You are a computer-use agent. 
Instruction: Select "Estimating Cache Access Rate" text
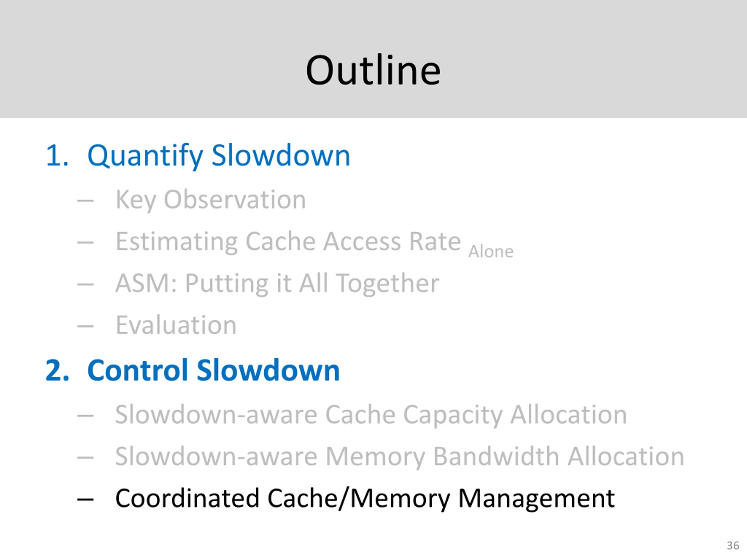pos(288,242)
